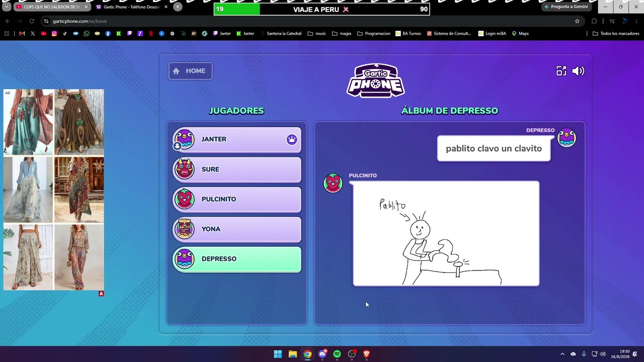Open the Login miBA bookmark

point(492,34)
